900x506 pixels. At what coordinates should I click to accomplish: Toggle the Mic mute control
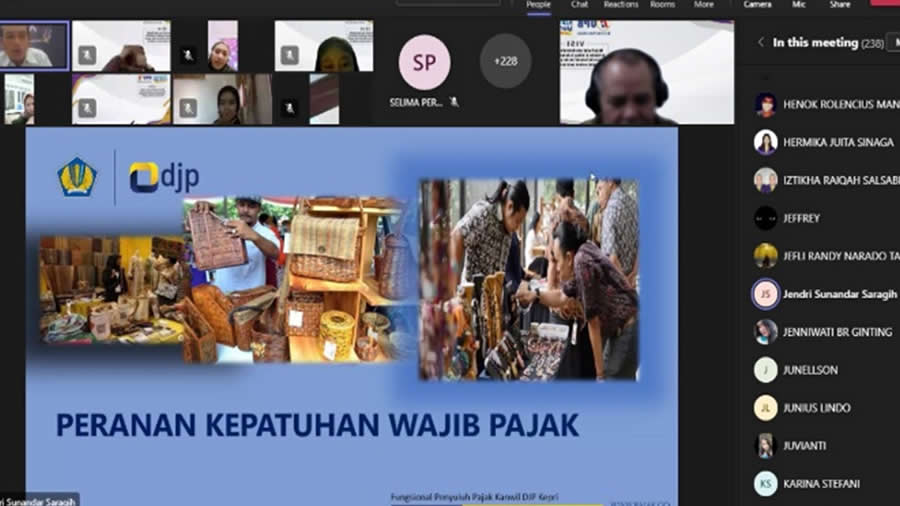(799, 5)
